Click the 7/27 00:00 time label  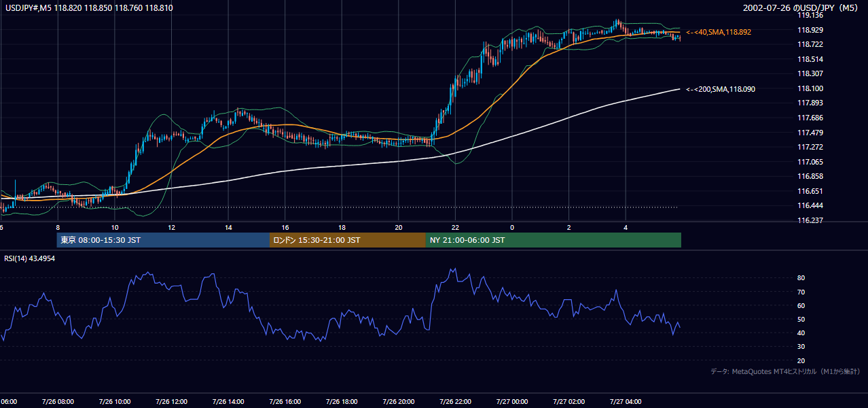click(512, 402)
